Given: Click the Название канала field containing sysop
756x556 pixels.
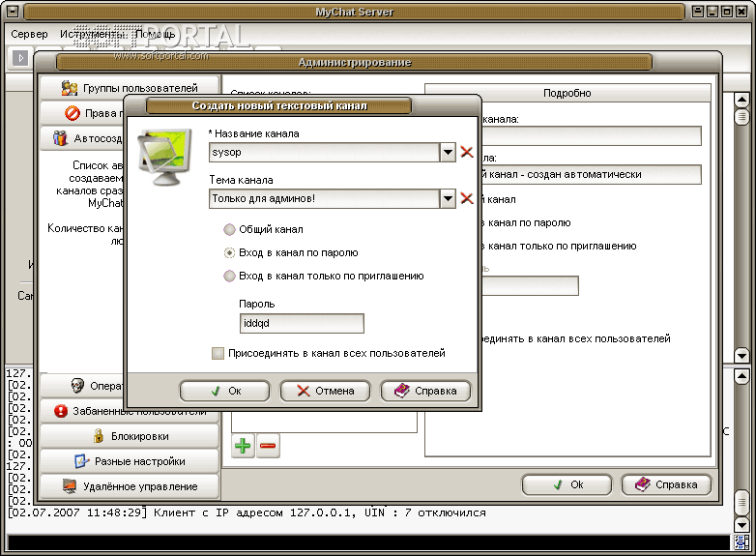Looking at the screenshot, I should pos(325,153).
